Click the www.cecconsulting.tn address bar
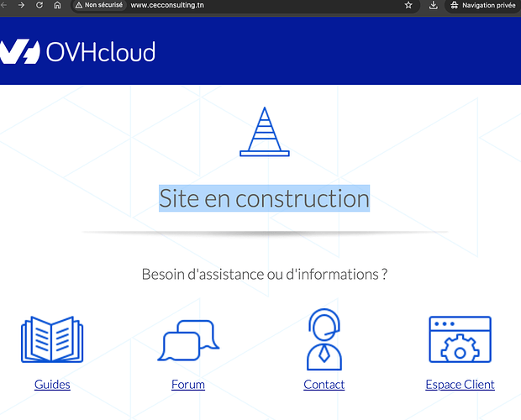 [x=167, y=5]
